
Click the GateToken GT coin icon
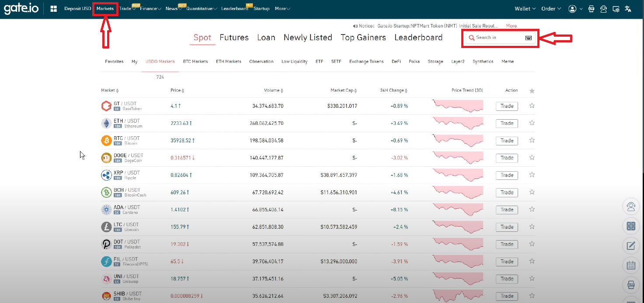(x=106, y=106)
